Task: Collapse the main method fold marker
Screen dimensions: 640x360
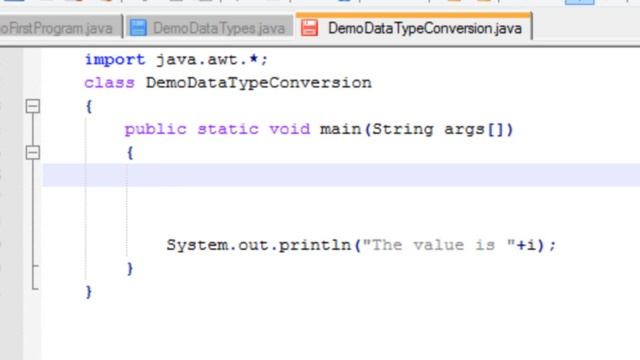Action: pyautogui.click(x=33, y=152)
